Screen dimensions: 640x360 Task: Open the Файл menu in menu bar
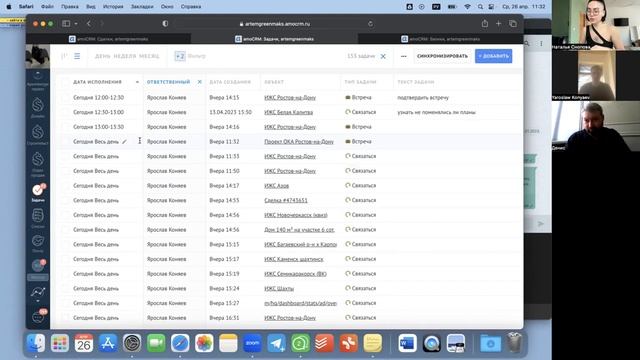coord(47,7)
